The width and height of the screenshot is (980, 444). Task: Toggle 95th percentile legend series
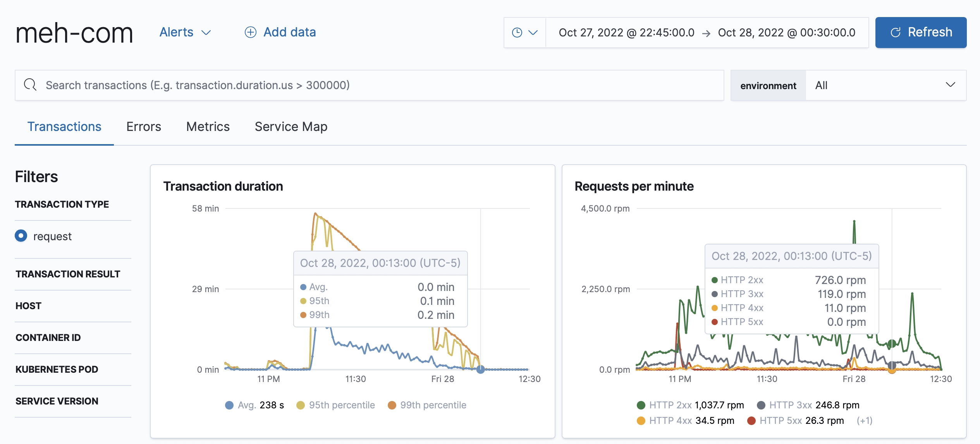[336, 405]
